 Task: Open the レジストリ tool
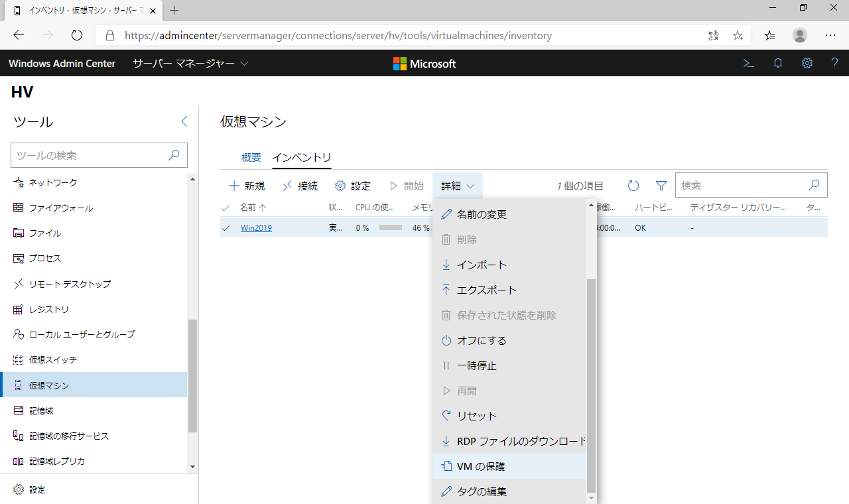(94, 309)
